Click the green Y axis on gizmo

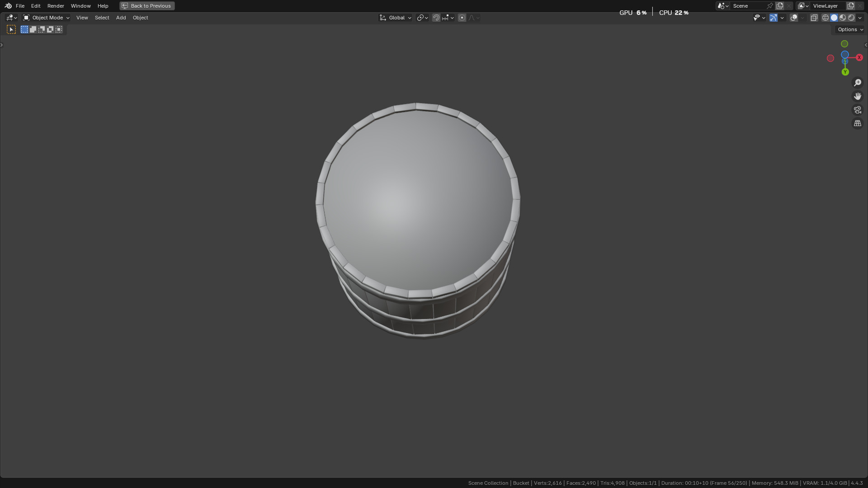pyautogui.click(x=845, y=72)
